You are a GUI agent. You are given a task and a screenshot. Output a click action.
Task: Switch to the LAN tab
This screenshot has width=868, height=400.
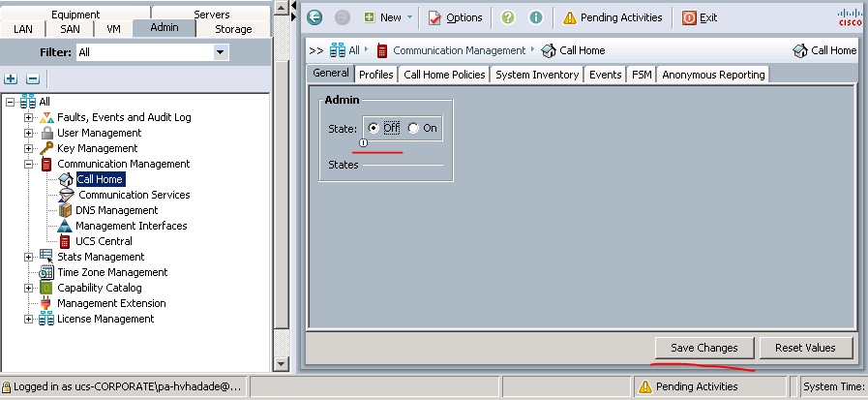pos(22,29)
